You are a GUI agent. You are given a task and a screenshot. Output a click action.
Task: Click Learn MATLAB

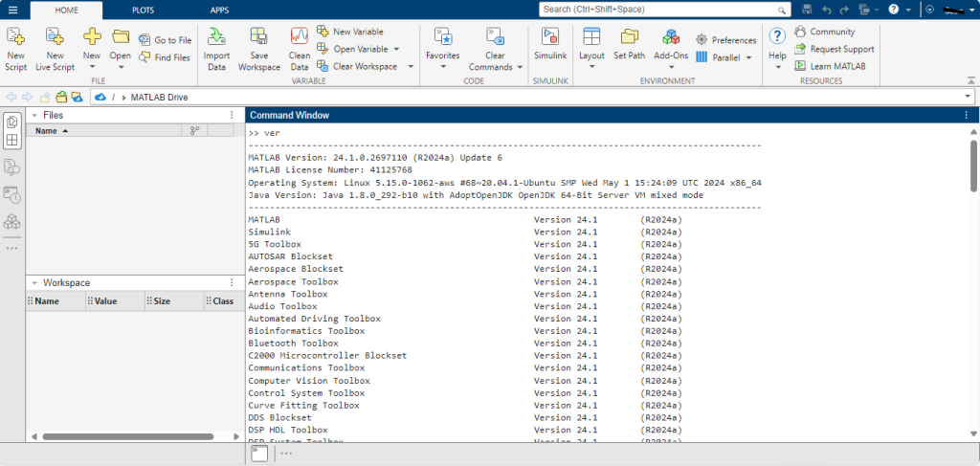[830, 66]
